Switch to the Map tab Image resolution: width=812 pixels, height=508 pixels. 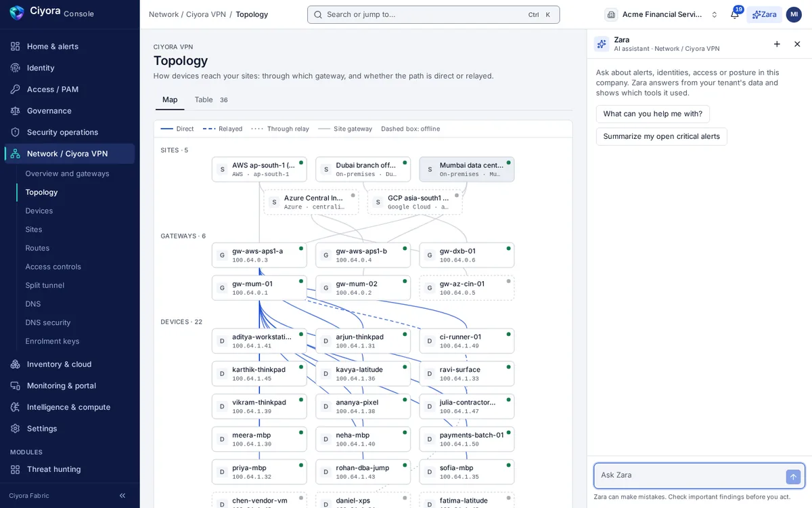pyautogui.click(x=170, y=100)
